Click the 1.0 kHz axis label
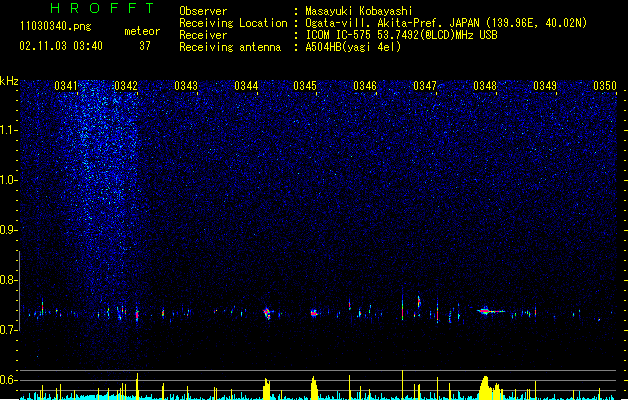The width and height of the screenshot is (629, 400). pos(9,180)
